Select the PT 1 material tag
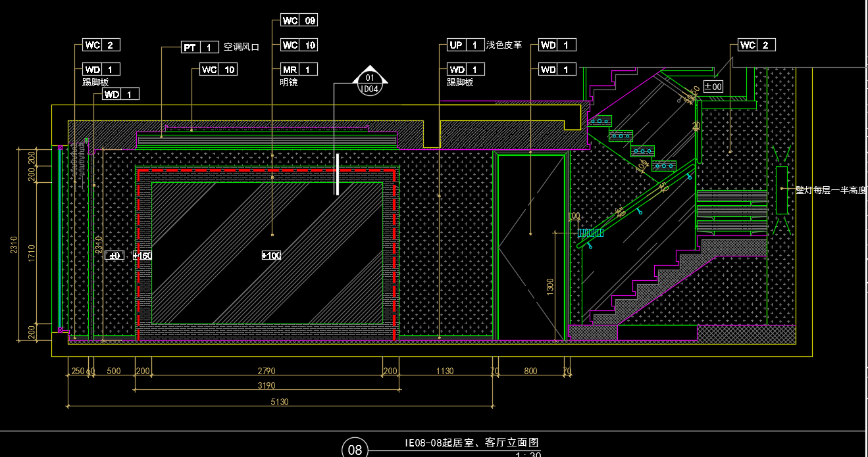 click(x=200, y=47)
